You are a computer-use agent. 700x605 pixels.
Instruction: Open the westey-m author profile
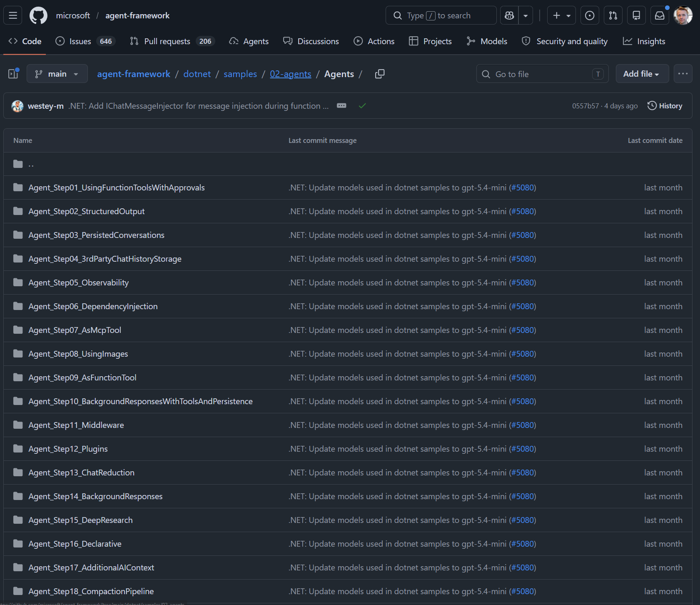point(46,106)
